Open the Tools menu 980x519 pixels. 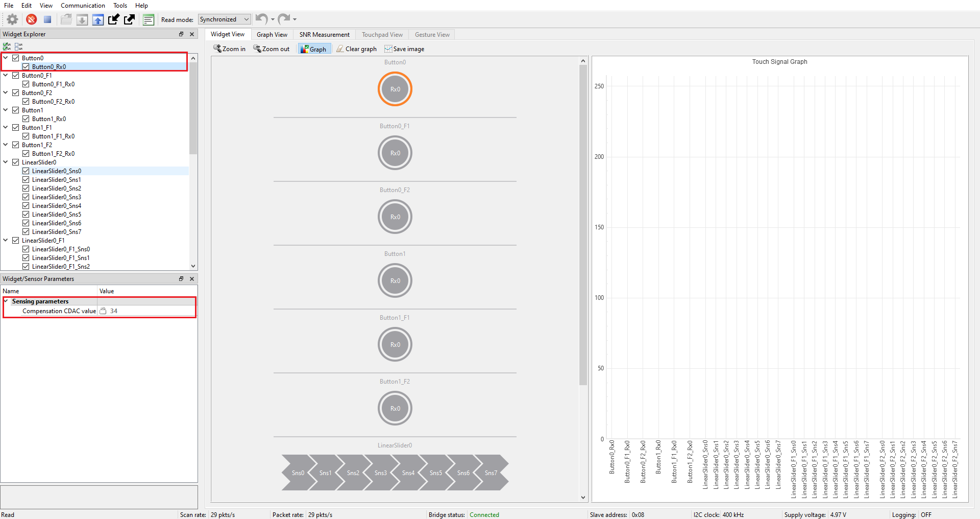pos(120,6)
